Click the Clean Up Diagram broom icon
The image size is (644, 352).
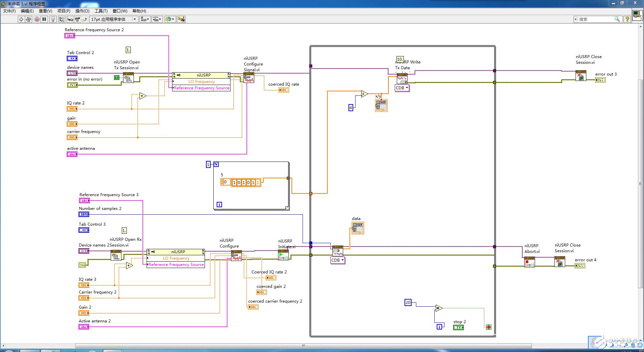181,19
